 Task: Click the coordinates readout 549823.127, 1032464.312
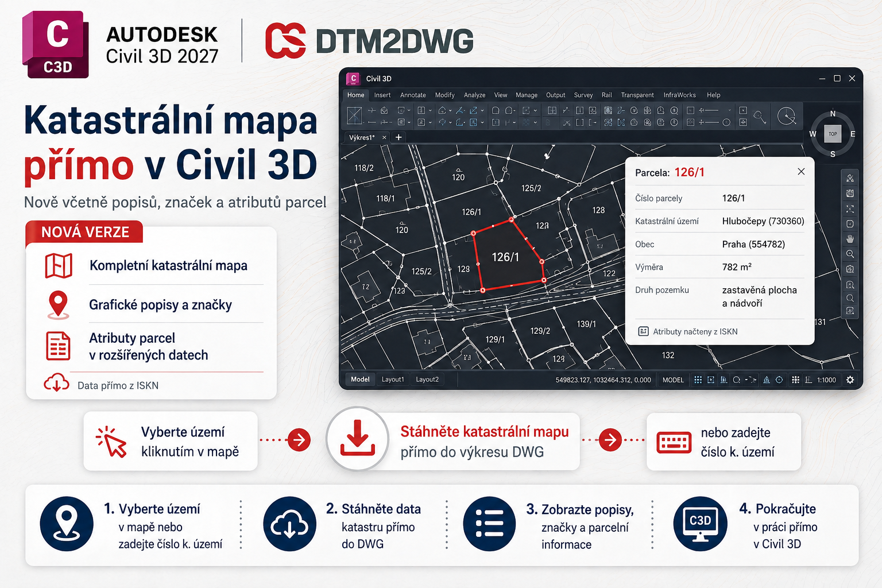click(603, 380)
